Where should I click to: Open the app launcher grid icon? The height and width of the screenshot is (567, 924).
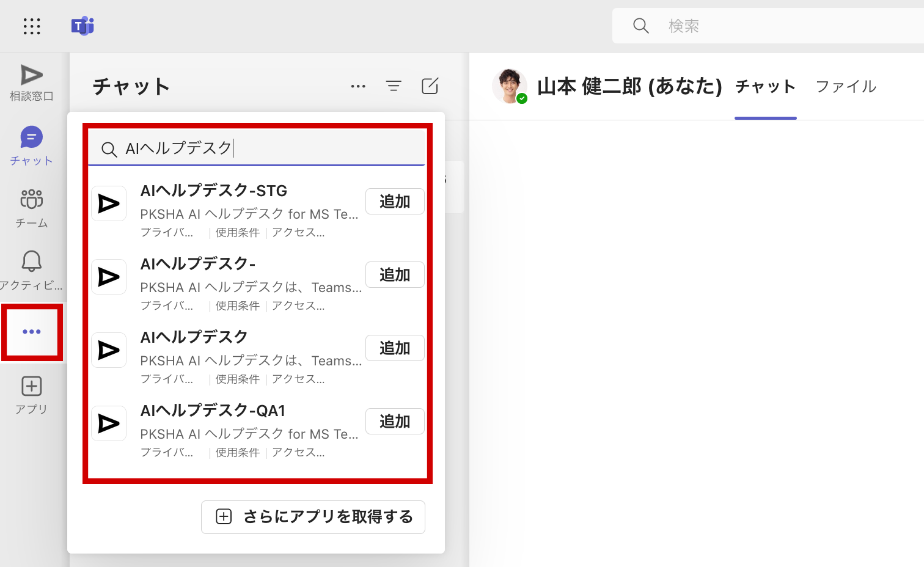coord(32,26)
